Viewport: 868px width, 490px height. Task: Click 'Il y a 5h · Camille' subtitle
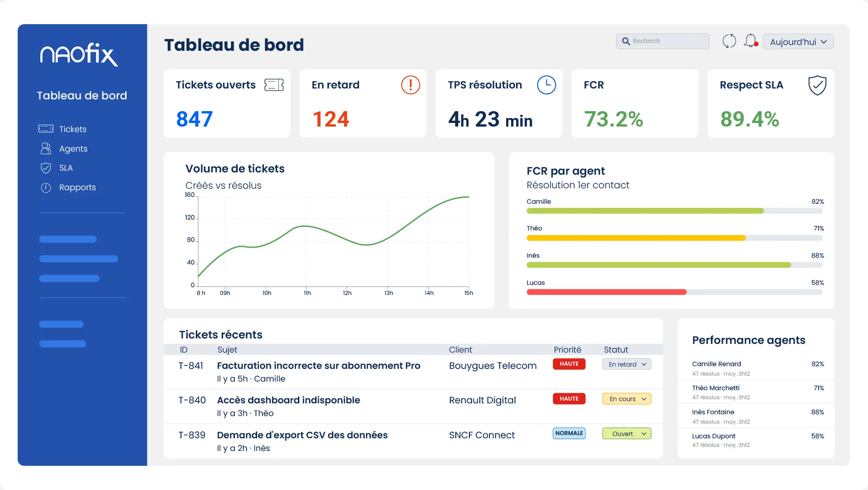click(x=251, y=379)
